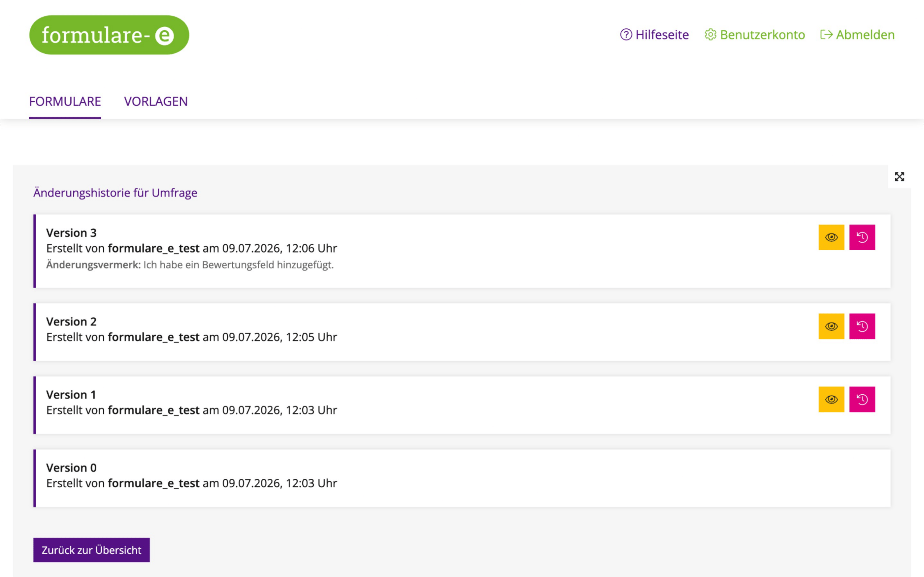Image resolution: width=924 pixels, height=577 pixels.
Task: Restore Version 2 using the pink history icon
Action: (862, 326)
